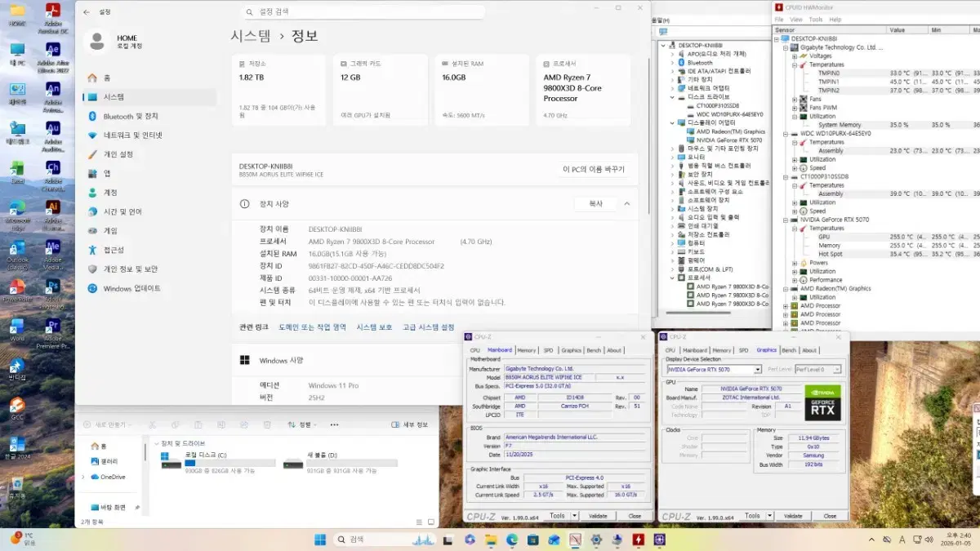
Task: Open 고급 시스템 설정 link
Action: 428,327
